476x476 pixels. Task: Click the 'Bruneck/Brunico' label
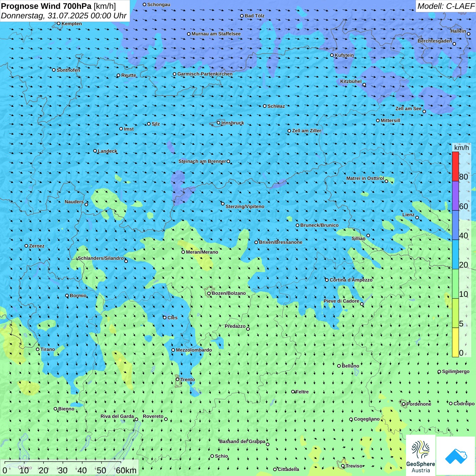point(319,225)
